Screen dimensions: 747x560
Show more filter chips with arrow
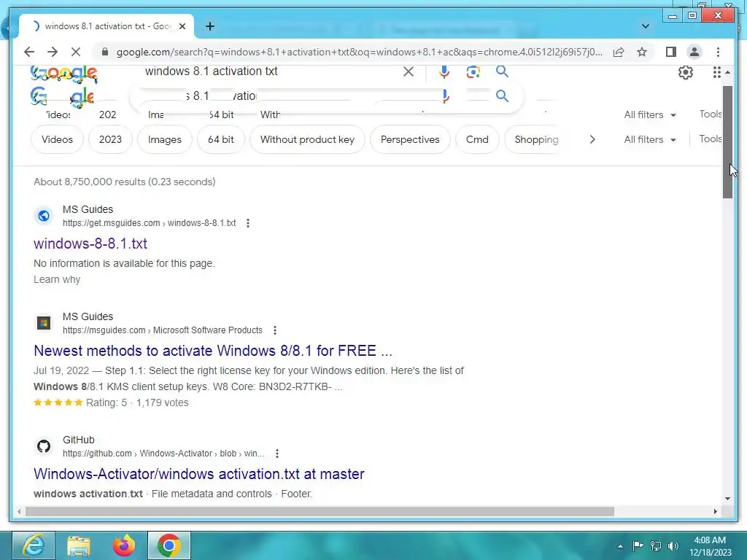point(592,139)
